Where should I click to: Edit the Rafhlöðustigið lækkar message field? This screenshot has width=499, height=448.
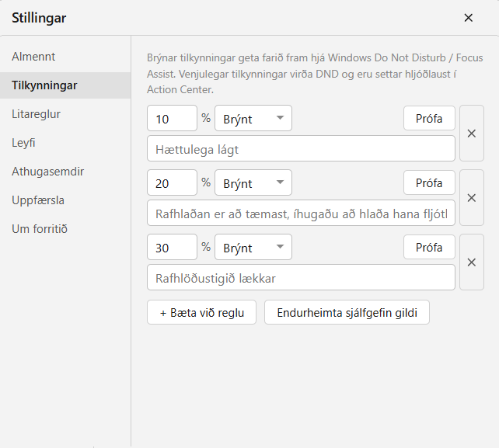click(x=301, y=277)
